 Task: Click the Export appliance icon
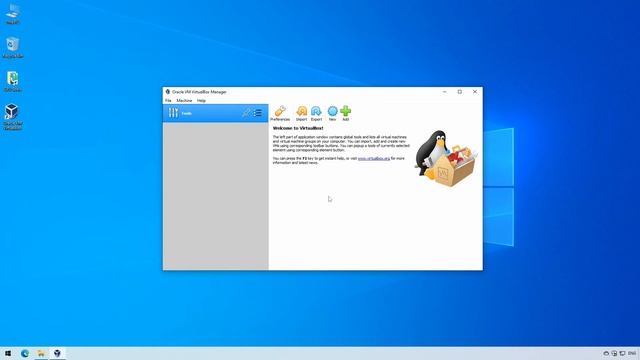click(316, 113)
